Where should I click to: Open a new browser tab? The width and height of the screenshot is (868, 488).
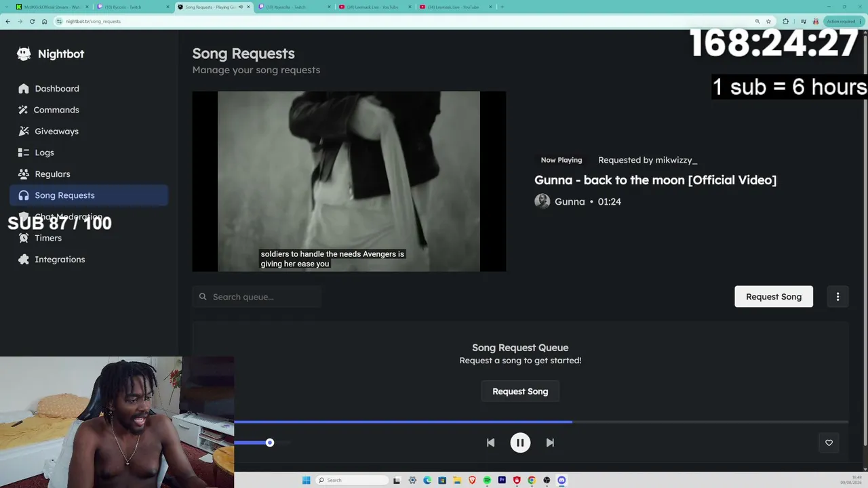tap(502, 7)
